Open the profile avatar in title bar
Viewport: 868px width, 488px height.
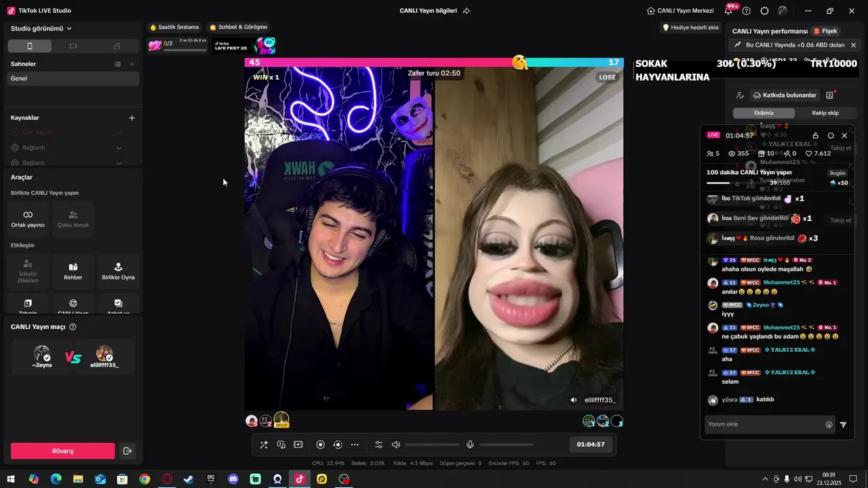(783, 11)
